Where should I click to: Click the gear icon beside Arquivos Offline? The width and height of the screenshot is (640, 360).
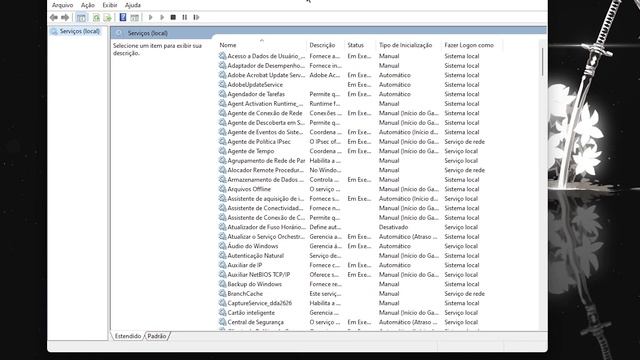pos(222,189)
